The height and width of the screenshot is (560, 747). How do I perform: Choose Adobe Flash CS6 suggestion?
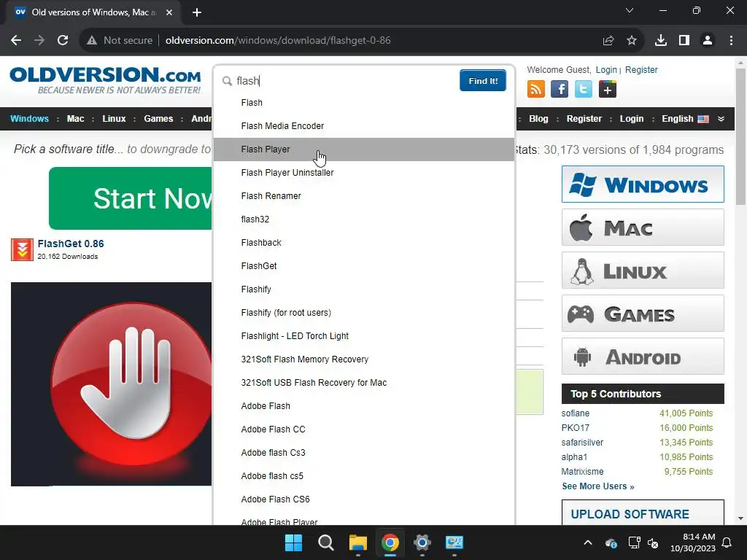364,499
